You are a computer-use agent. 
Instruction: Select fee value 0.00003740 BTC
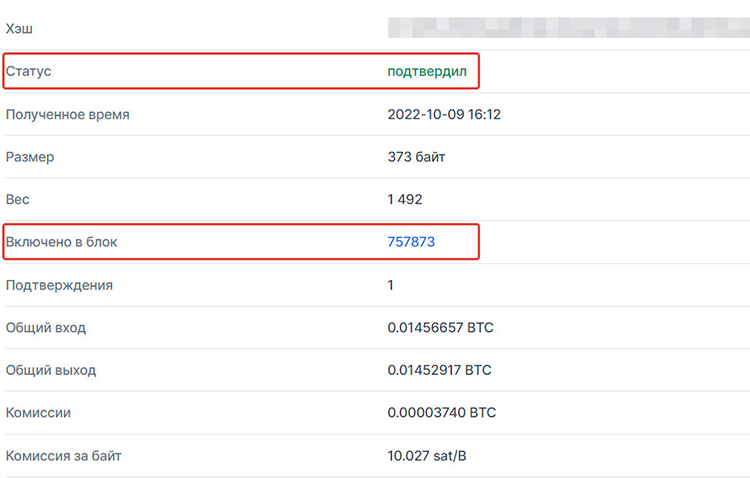coord(441,412)
